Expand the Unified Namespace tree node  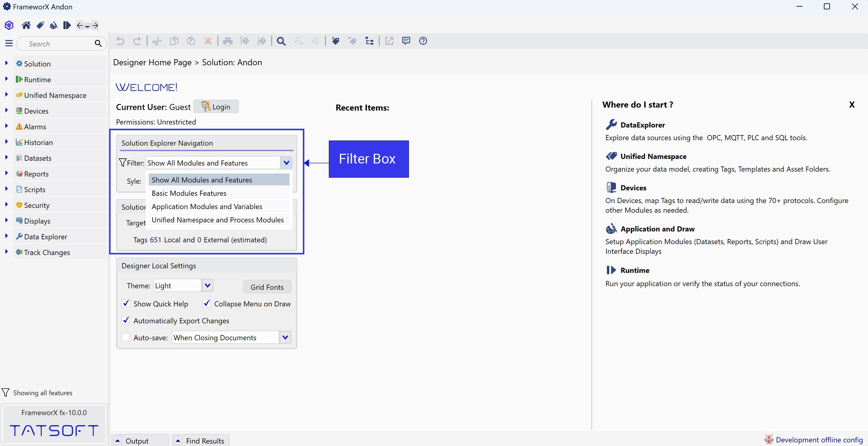tap(6, 95)
